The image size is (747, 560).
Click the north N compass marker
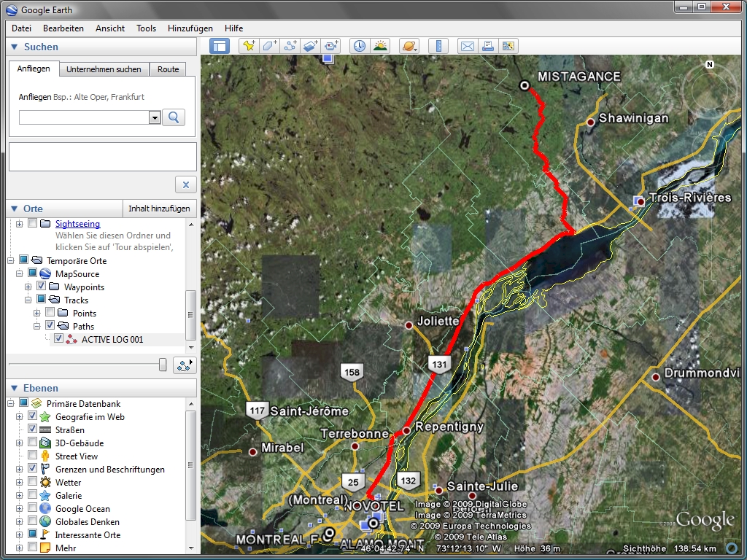(x=709, y=64)
